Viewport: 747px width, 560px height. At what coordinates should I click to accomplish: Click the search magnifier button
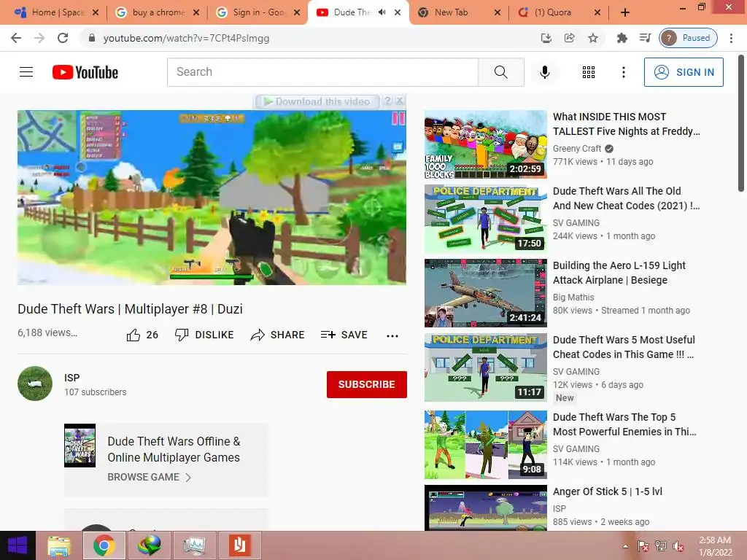(500, 72)
